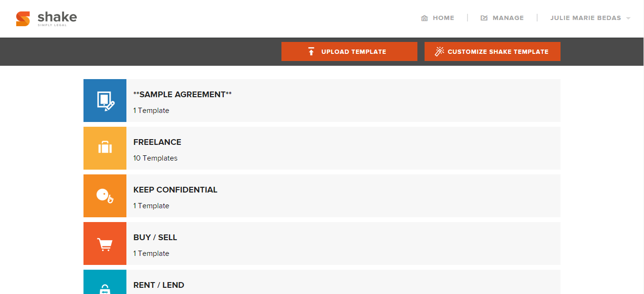This screenshot has height=294, width=644.
Task: Click the blue Sample Agreement tablet icon
Action: pos(105,101)
